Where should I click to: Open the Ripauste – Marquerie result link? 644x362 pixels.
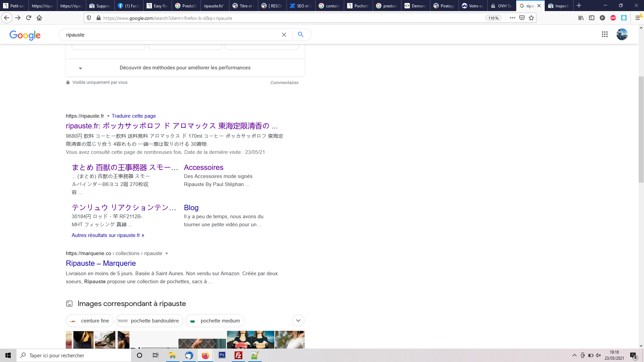101,263
